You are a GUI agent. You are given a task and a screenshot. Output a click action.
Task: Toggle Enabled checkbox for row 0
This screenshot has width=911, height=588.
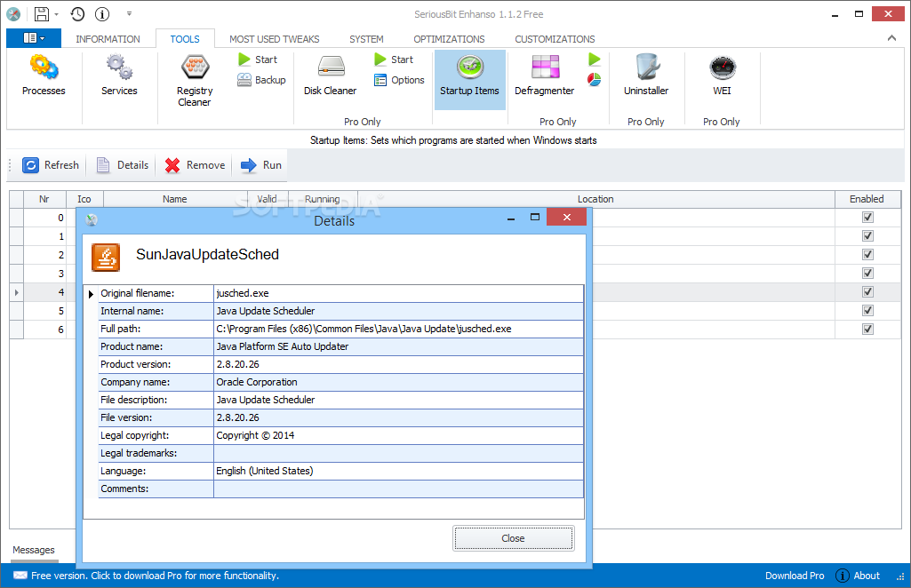(867, 217)
